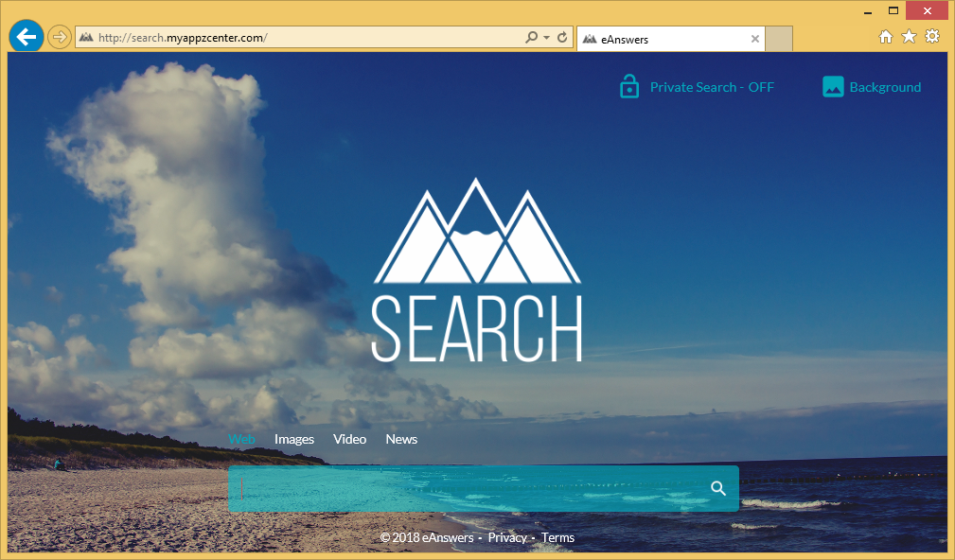The image size is (955, 560).
Task: Refresh the page with the reload icon
Action: point(562,37)
